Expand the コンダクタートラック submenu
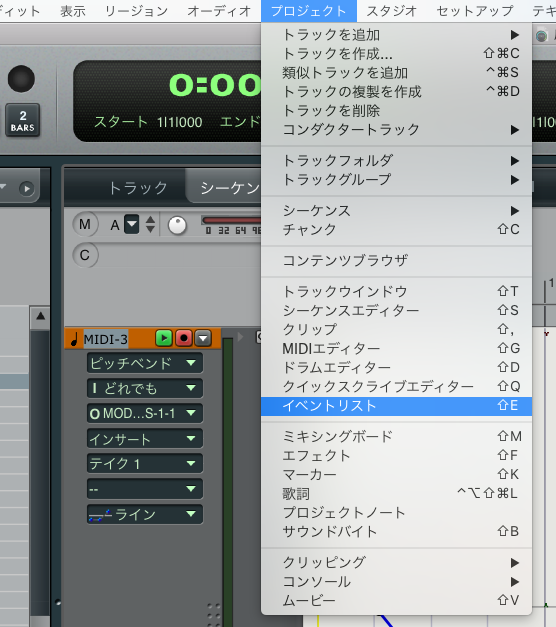Viewport: 556px width, 627px height. coord(396,130)
